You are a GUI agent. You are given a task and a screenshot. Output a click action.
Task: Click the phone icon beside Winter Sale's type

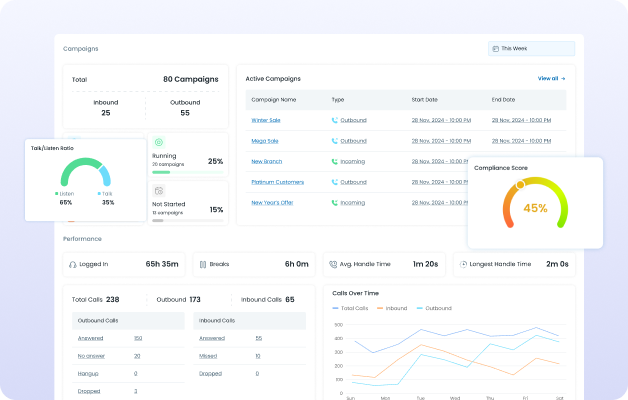click(x=335, y=120)
